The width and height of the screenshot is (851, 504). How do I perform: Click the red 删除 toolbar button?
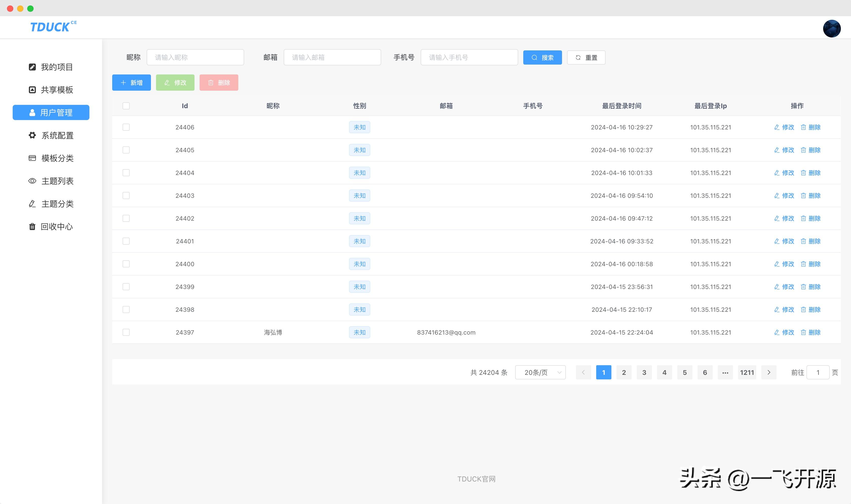[x=219, y=83]
